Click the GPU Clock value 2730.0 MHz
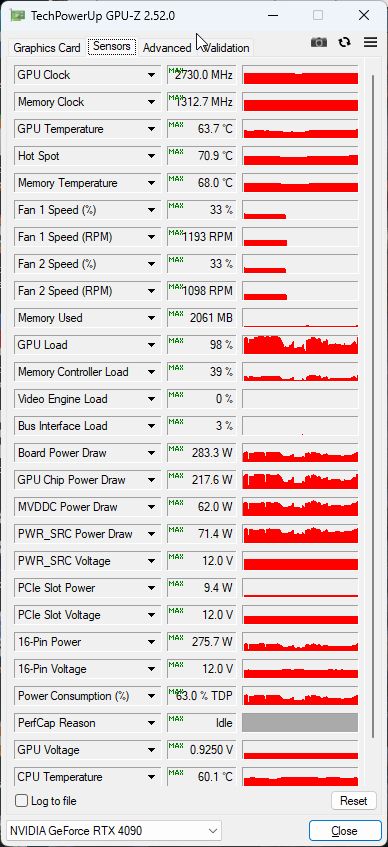 point(202,75)
